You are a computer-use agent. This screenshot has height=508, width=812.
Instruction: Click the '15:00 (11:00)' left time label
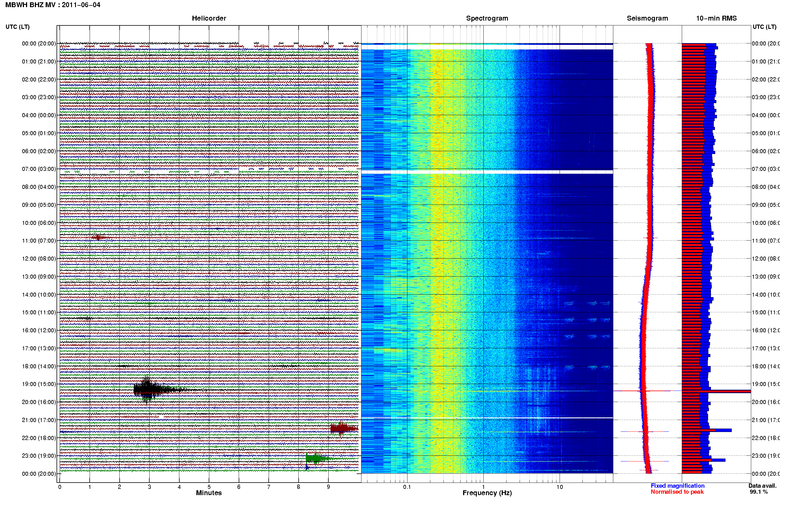[39, 313]
